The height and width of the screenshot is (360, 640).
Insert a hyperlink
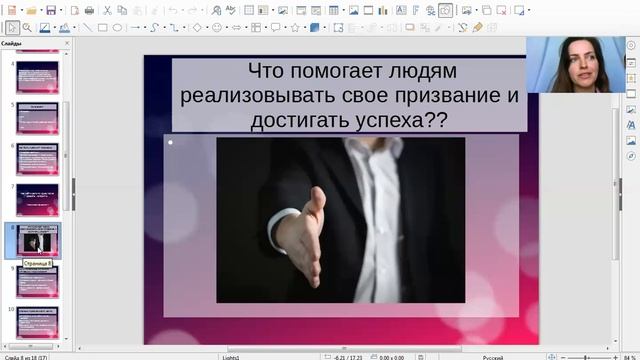(430, 11)
